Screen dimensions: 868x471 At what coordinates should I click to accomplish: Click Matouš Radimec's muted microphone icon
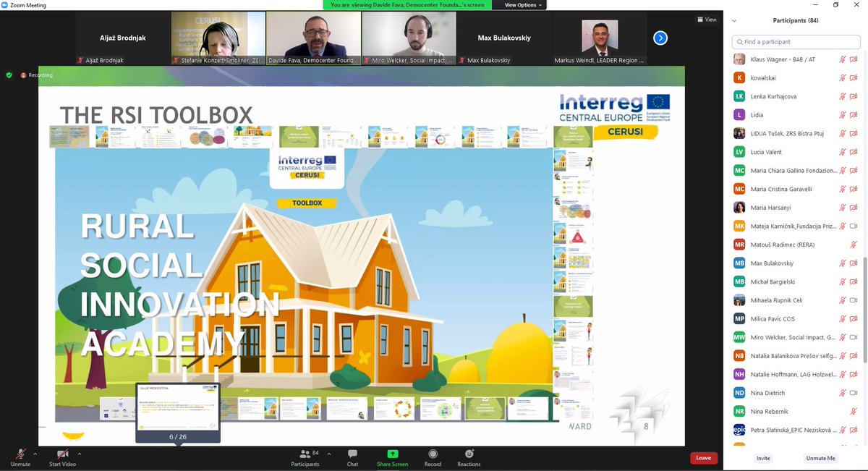854,245
